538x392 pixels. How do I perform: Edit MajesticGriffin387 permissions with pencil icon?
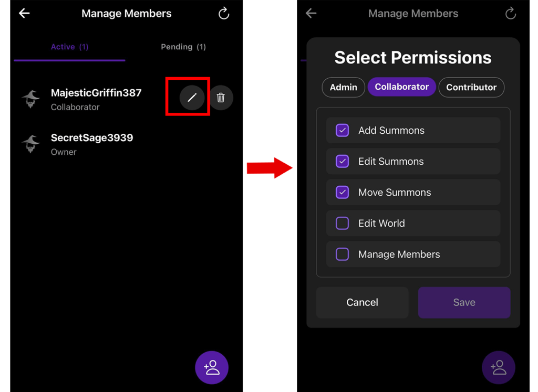[x=192, y=98]
